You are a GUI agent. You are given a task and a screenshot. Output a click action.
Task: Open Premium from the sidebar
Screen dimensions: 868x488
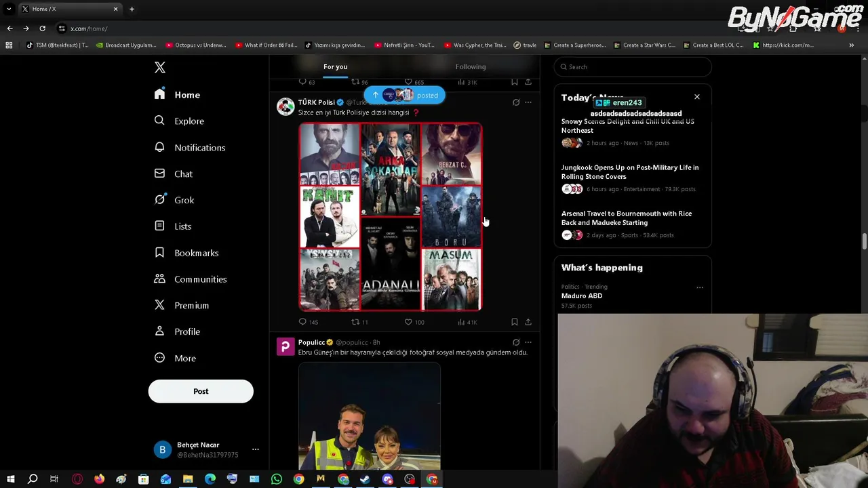click(x=182, y=305)
